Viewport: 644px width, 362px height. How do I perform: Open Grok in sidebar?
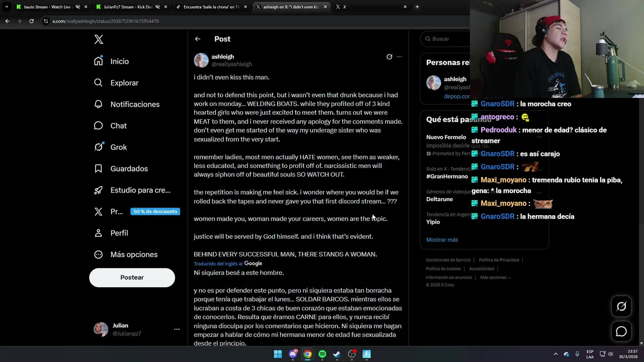click(110, 147)
